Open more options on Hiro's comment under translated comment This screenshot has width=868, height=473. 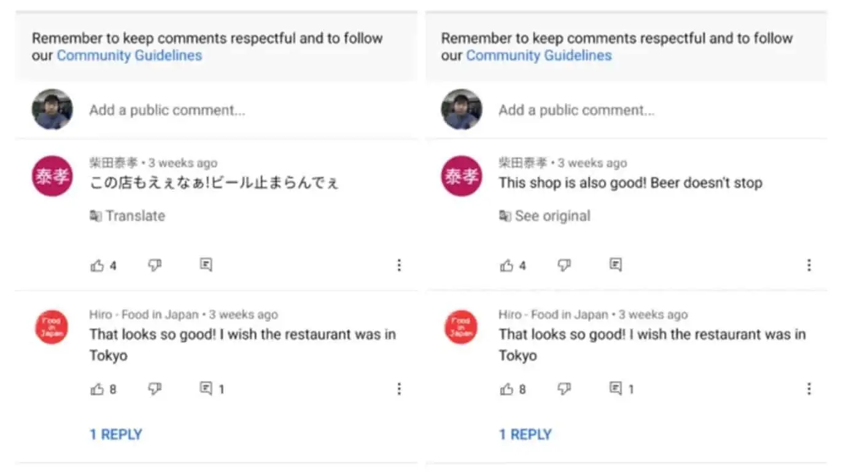pos(808,389)
